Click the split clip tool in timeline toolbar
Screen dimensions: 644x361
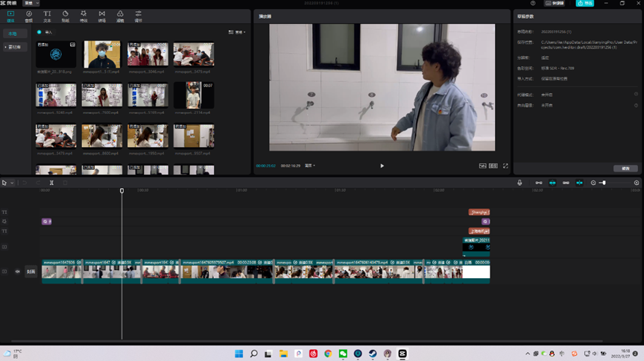pyautogui.click(x=51, y=183)
